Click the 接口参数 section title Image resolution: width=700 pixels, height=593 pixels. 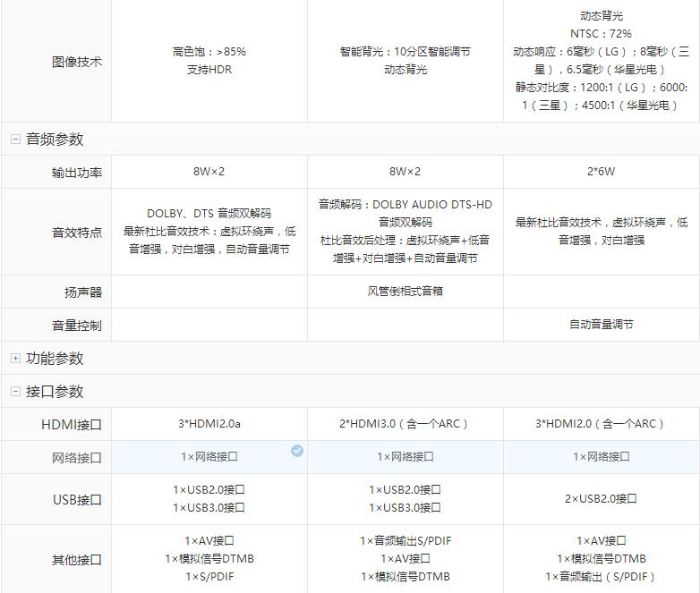55,392
